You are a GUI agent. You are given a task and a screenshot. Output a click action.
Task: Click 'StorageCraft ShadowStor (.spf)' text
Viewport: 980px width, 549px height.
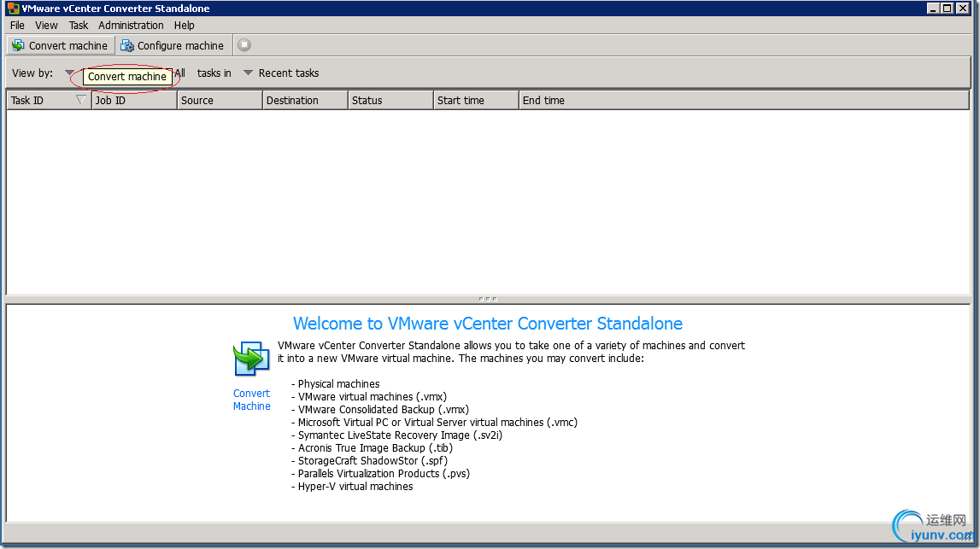[373, 461]
